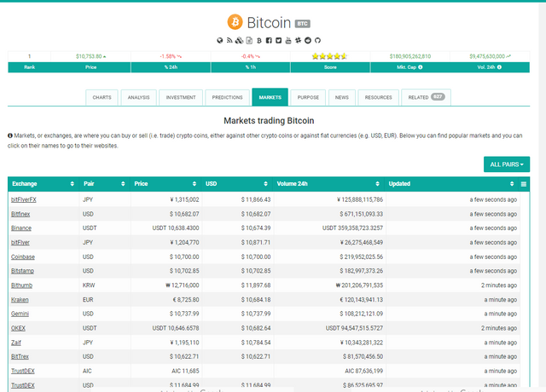Open the ALL PAIRS dropdown
The image size is (546, 392).
coord(507,164)
